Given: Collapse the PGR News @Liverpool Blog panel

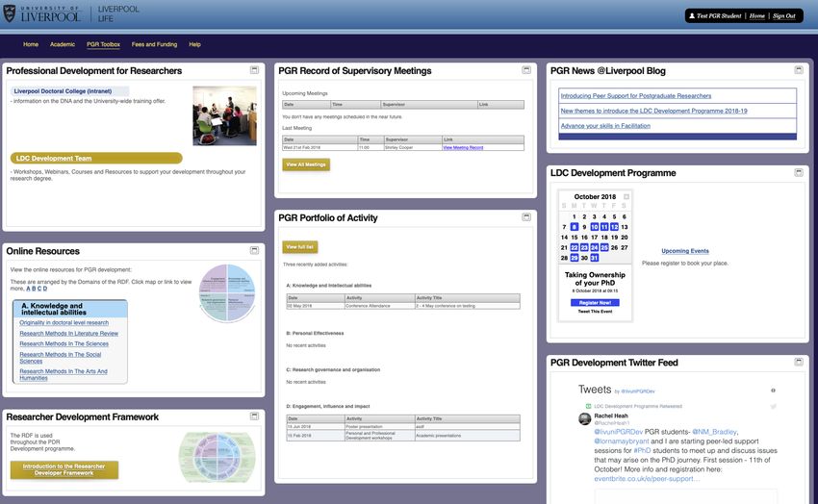Looking at the screenshot, I should (799, 70).
